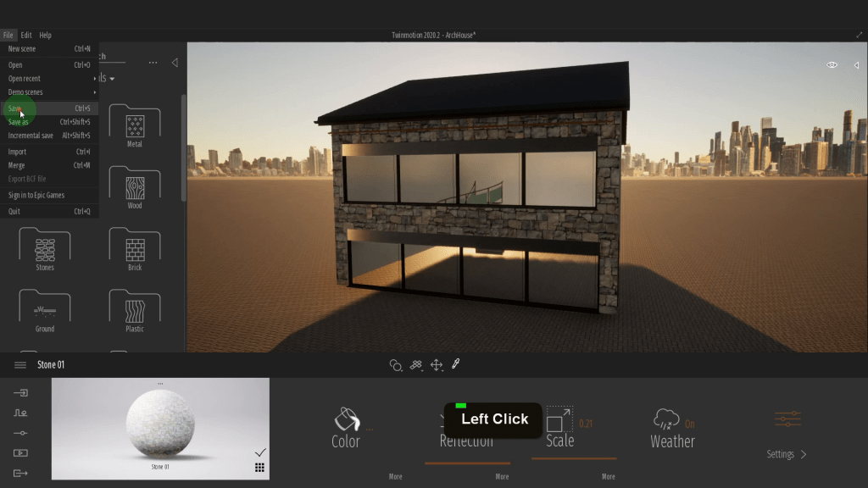
Task: Click the checkmark on Stone 01 preview
Action: point(260,452)
